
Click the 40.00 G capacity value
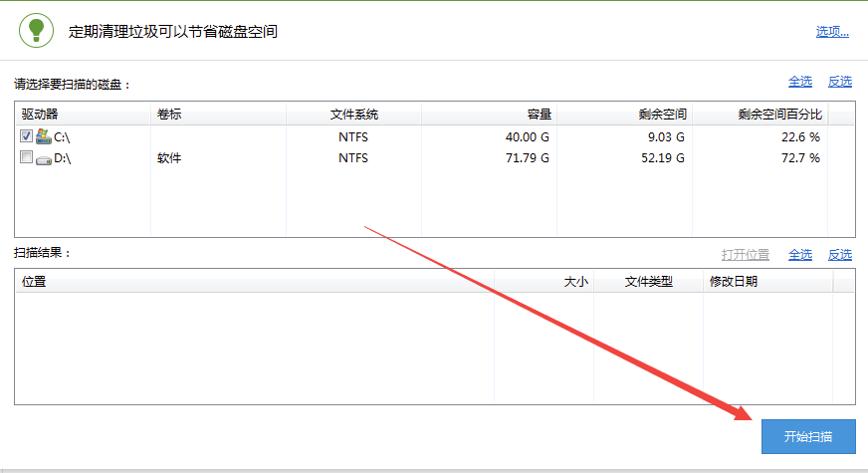pos(527,136)
